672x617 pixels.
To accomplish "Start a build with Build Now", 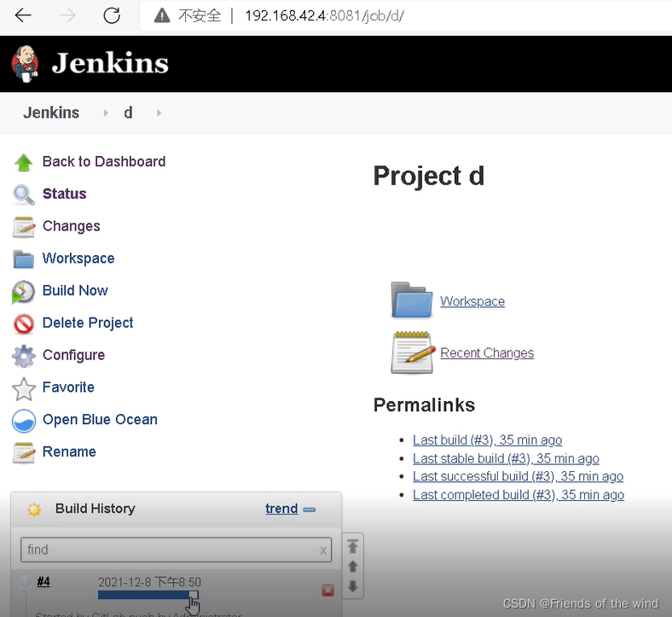I will 75,290.
